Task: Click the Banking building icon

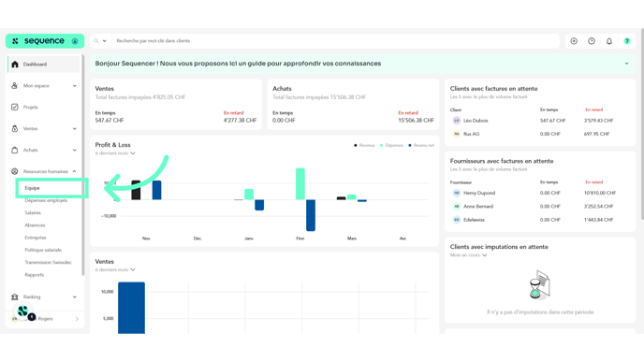Action: tap(15, 297)
